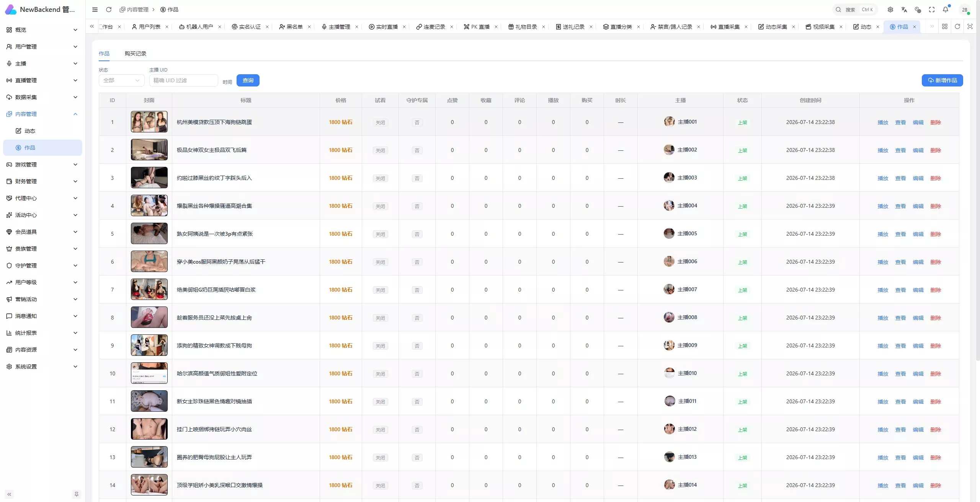
Task: Select 作品 under 内容管理 in sidebar
Action: (x=42, y=148)
